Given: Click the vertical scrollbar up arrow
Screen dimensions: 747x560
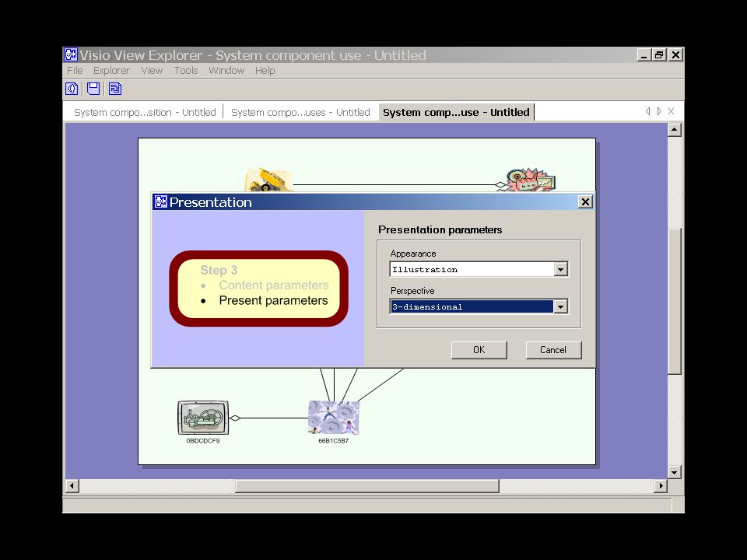Looking at the screenshot, I should coord(674,130).
